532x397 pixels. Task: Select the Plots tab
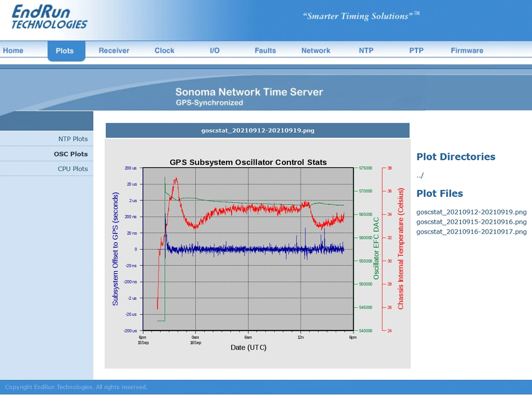pyautogui.click(x=64, y=51)
